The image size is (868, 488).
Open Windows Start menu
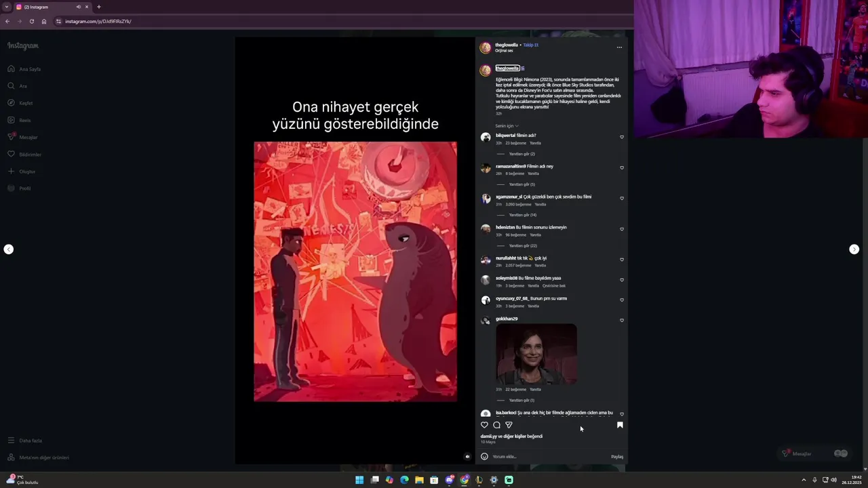[359, 480]
